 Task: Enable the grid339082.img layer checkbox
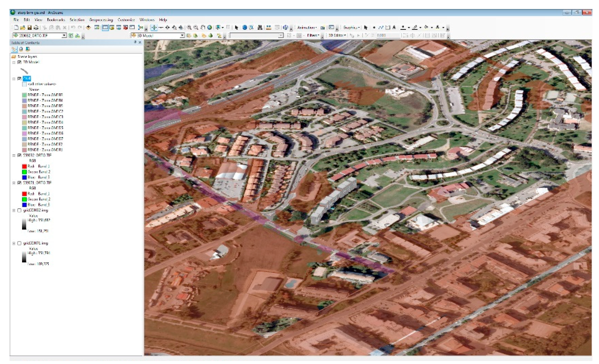[19, 211]
